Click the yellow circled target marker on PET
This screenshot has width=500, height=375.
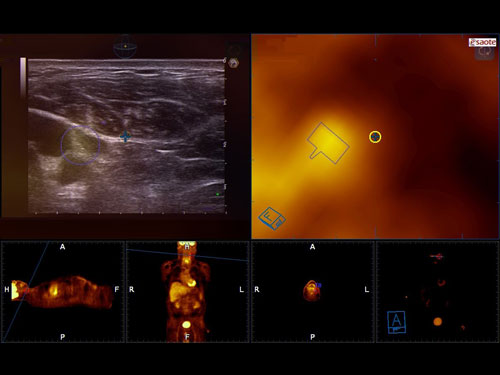tap(375, 137)
